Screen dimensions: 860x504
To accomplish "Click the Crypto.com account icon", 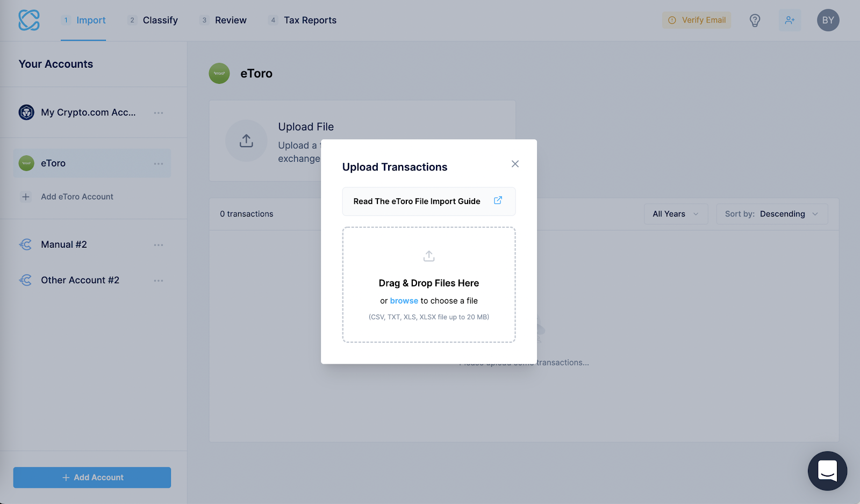I will tap(26, 112).
